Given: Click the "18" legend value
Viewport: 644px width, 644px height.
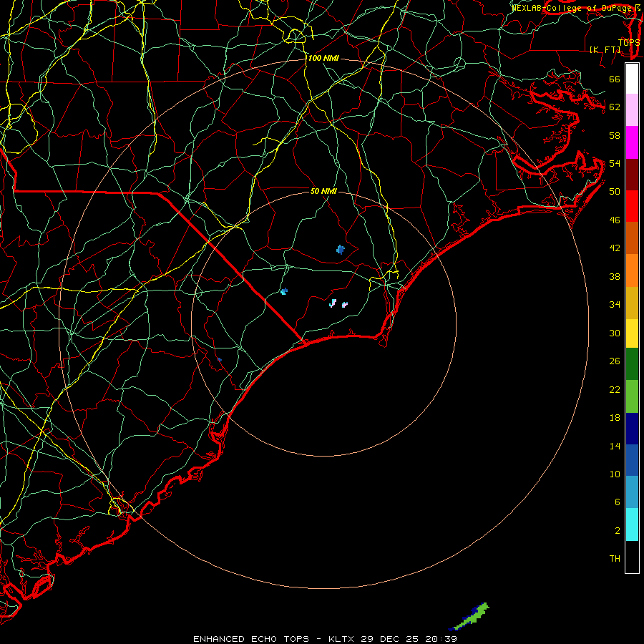Looking at the screenshot, I should point(615,418).
